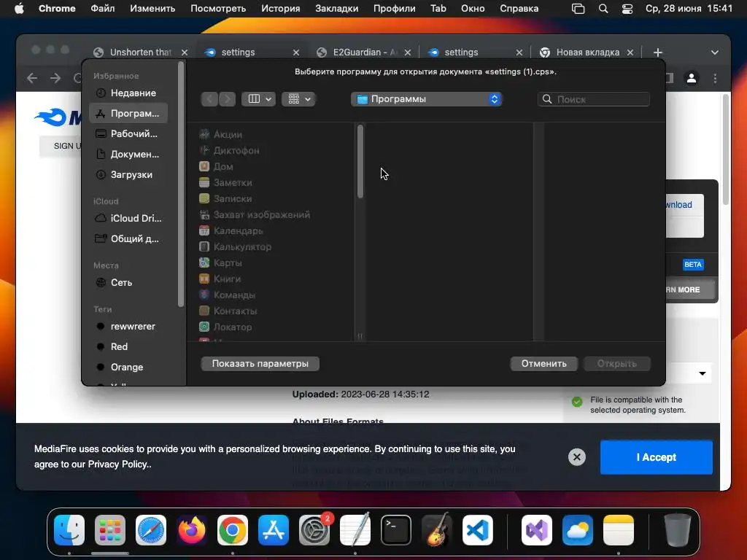Click the Поиск search field
747x560 pixels.
(594, 99)
